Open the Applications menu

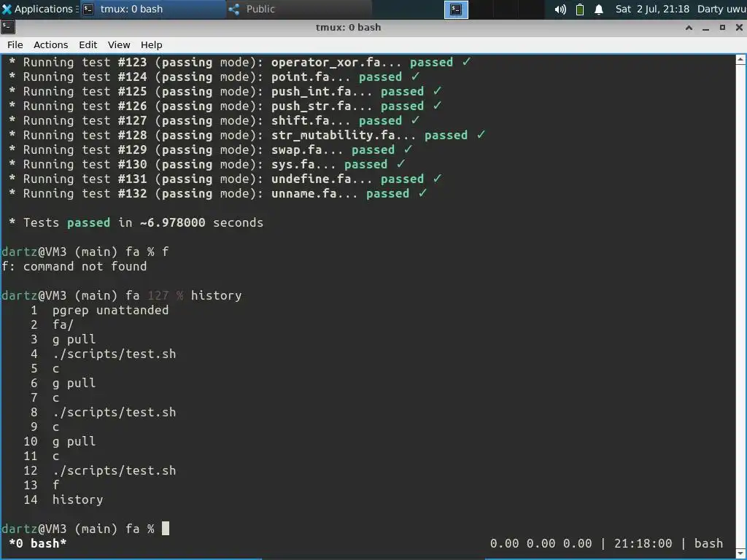click(x=39, y=9)
